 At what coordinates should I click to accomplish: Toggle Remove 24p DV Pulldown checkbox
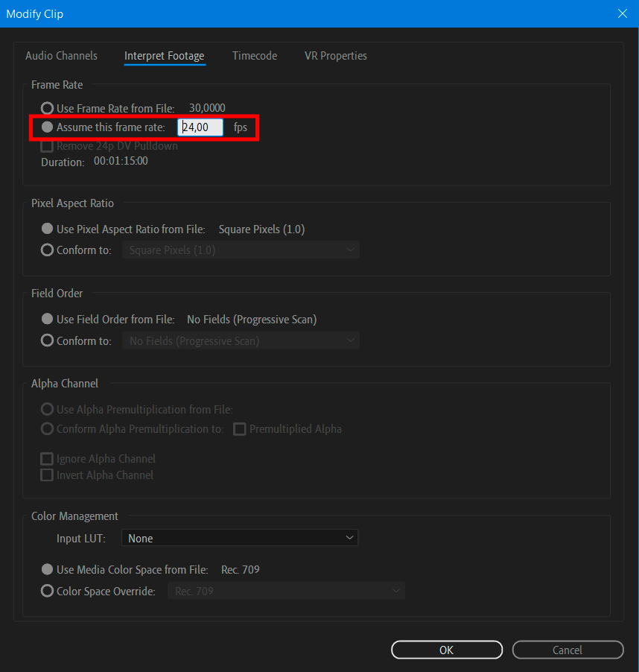(x=47, y=146)
